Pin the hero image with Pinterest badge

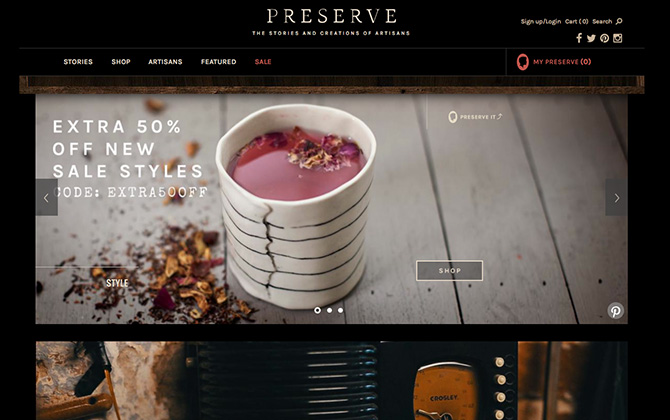coord(615,311)
